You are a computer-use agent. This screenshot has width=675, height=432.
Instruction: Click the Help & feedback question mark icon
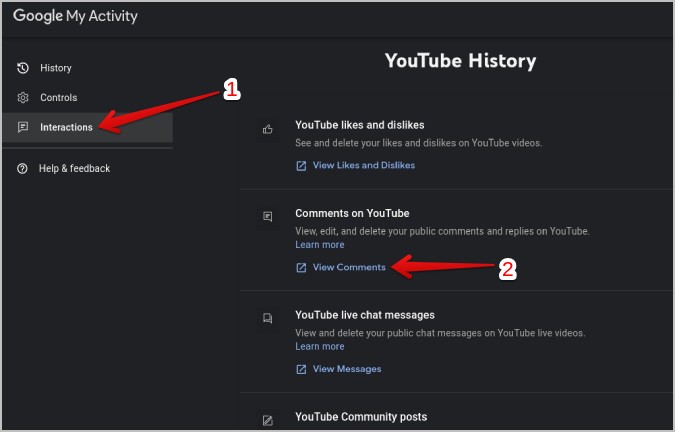(22, 168)
